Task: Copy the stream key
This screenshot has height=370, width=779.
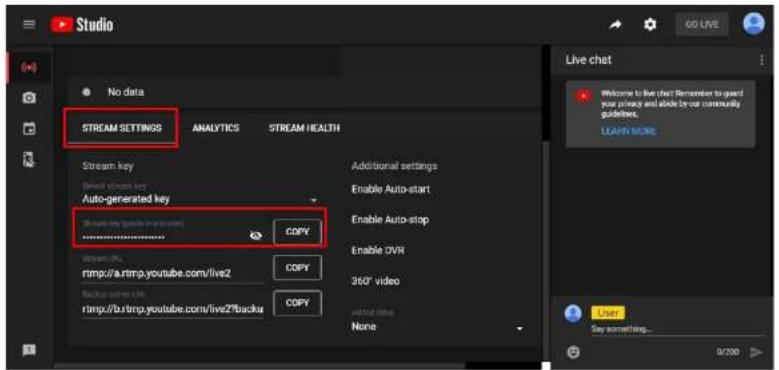Action: pyautogui.click(x=297, y=232)
